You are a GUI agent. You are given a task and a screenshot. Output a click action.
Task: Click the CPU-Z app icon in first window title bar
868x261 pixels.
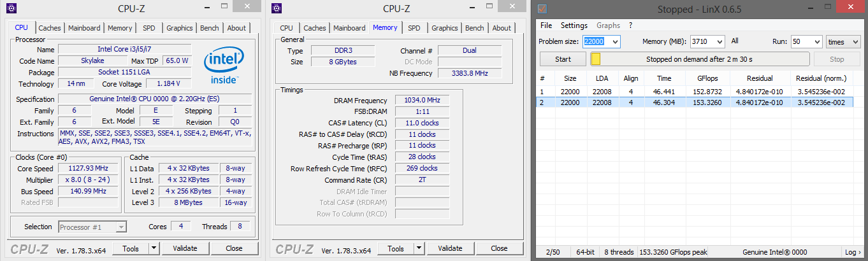pos(10,8)
